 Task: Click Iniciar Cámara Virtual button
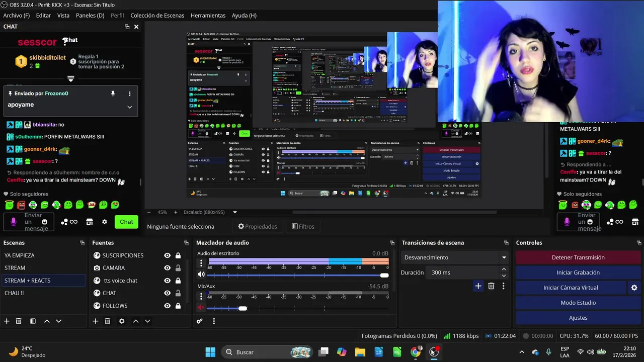click(x=571, y=288)
